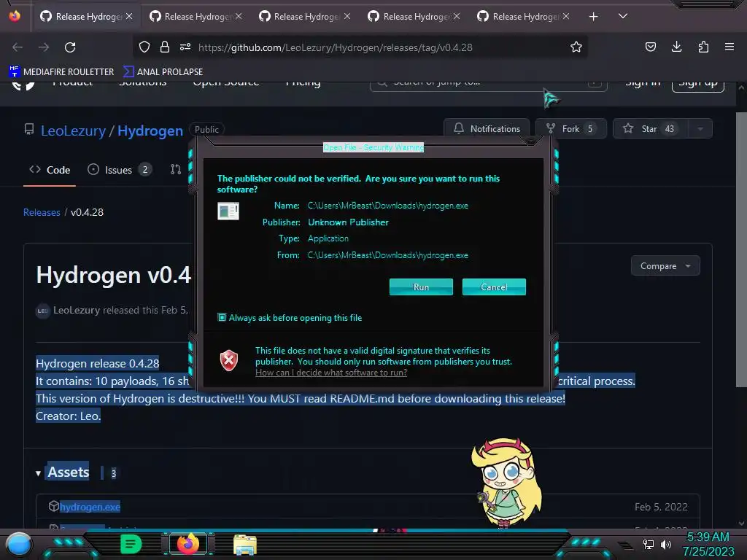Switch to the second Release Hydrogen tab
747x560 pixels.
[196, 17]
